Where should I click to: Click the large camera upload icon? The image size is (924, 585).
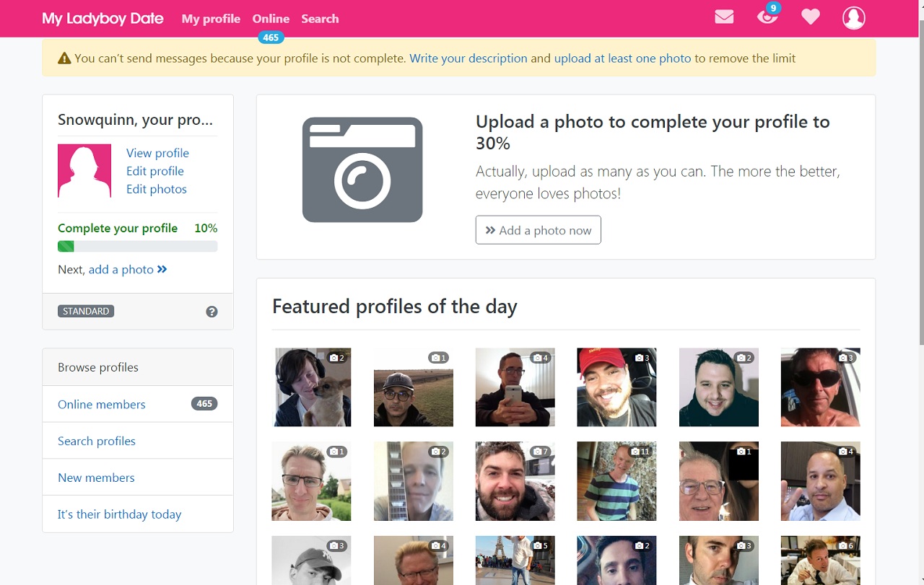[x=362, y=170]
